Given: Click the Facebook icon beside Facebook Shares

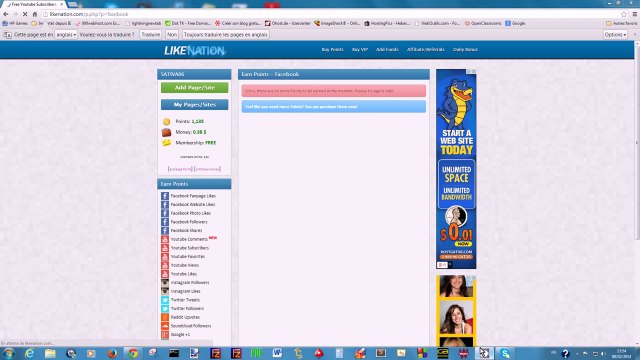Looking at the screenshot, I should (x=164, y=231).
